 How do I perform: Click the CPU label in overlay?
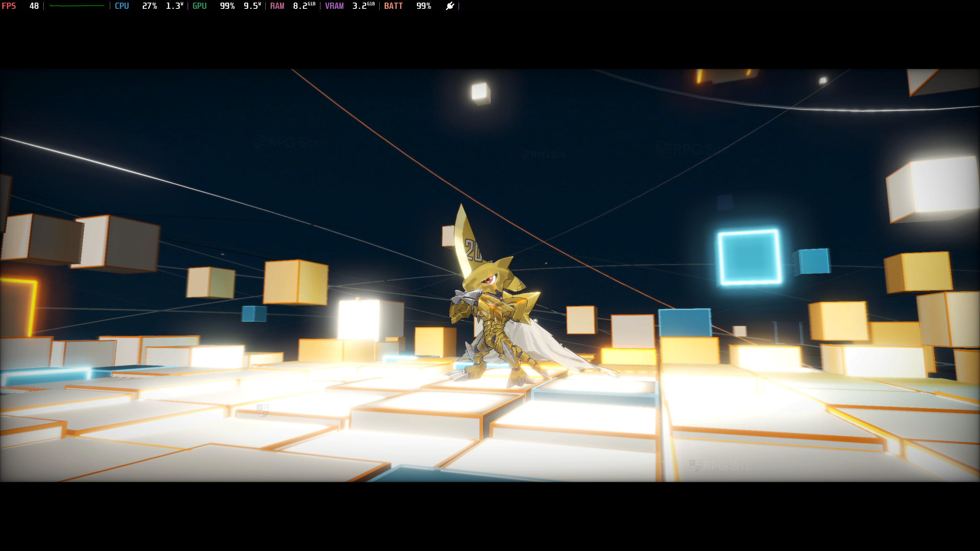122,6
